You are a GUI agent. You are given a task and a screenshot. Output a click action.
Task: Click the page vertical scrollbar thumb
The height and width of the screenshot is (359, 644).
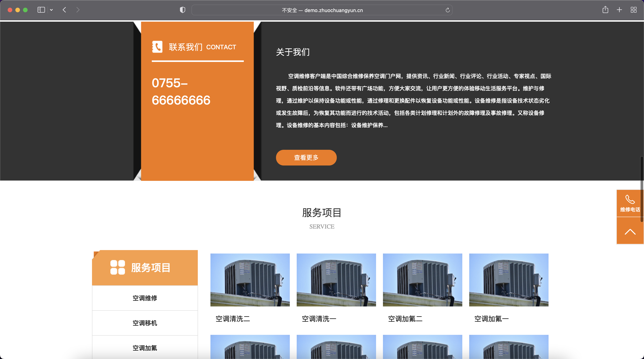tap(642, 189)
